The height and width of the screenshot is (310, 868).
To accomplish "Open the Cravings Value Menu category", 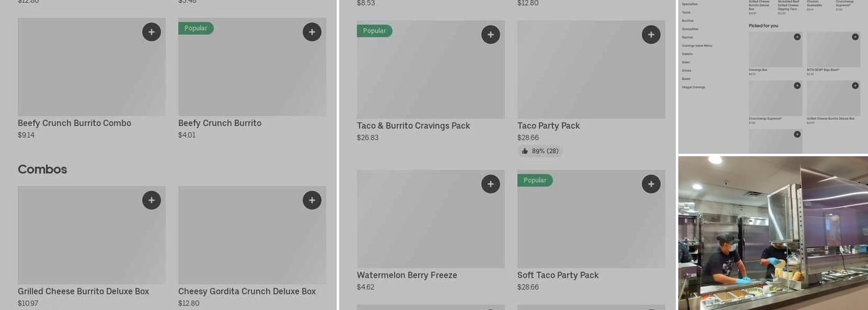I will click(697, 46).
